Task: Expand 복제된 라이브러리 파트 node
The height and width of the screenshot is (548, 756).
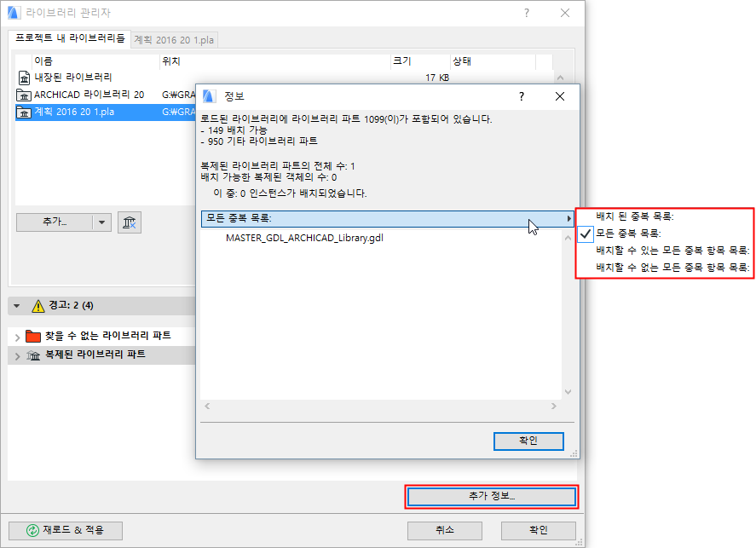Action: (17, 356)
